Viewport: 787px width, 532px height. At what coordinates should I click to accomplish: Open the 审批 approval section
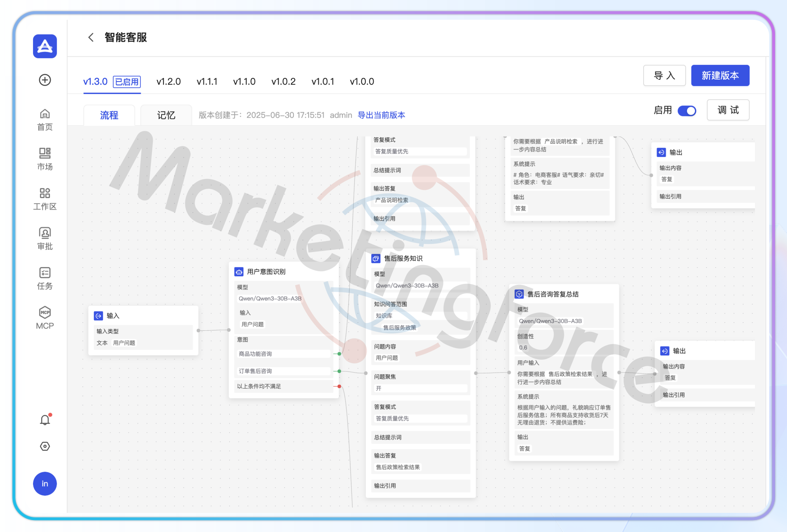(45, 239)
